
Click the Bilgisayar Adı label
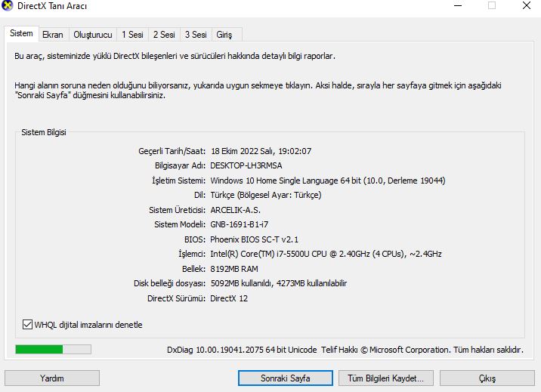(x=180, y=165)
